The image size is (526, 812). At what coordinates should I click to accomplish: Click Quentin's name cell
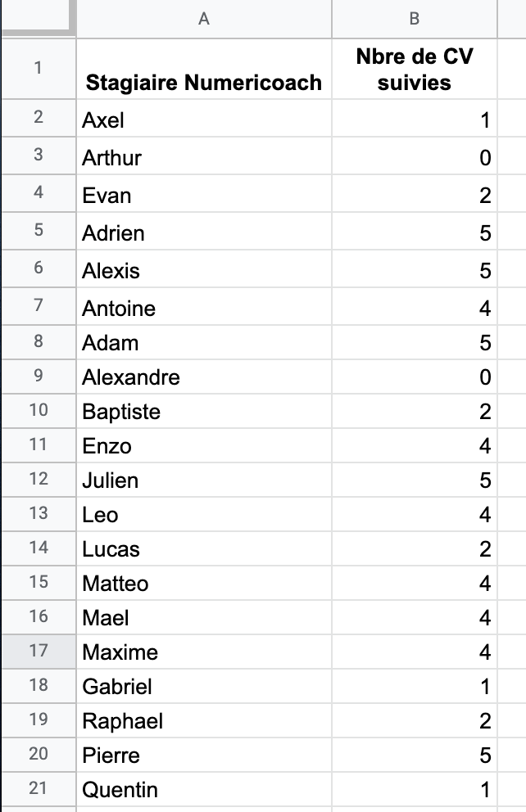click(204, 789)
